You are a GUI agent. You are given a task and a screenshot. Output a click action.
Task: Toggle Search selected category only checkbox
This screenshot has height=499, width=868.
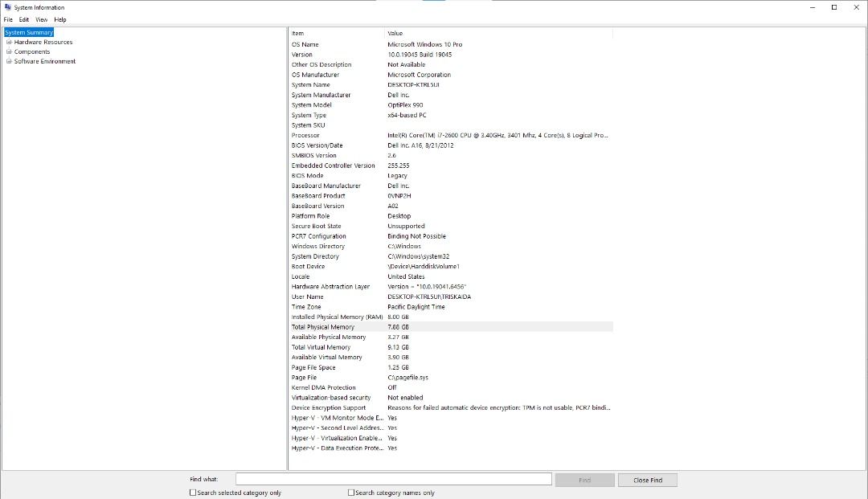click(193, 493)
